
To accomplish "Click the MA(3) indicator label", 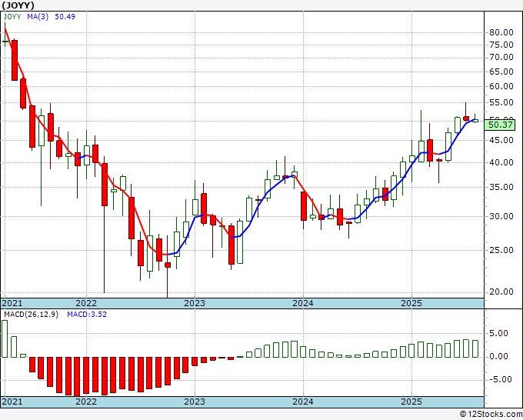I will (x=38, y=17).
